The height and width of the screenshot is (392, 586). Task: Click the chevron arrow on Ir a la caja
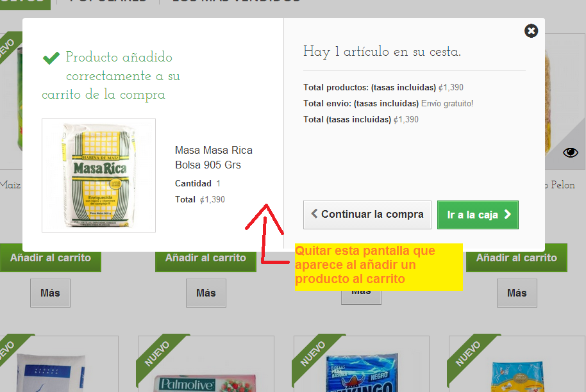point(507,215)
